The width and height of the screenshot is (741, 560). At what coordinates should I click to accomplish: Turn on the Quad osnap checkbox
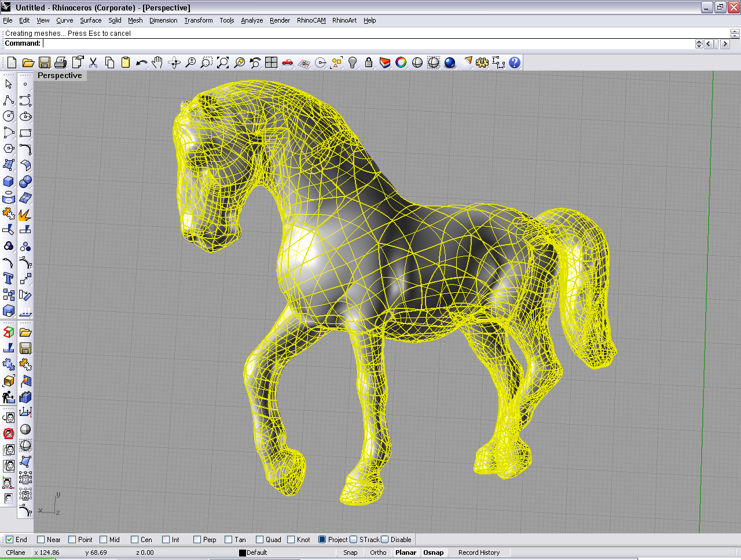260,540
